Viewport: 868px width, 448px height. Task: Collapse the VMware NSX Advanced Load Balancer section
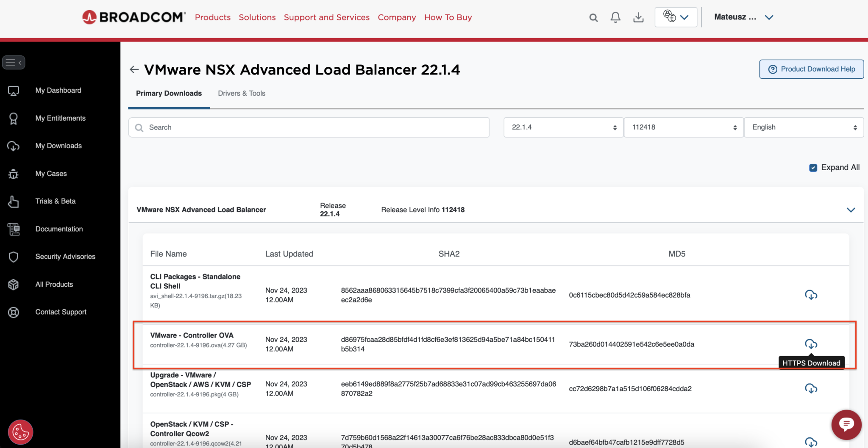[x=851, y=210]
